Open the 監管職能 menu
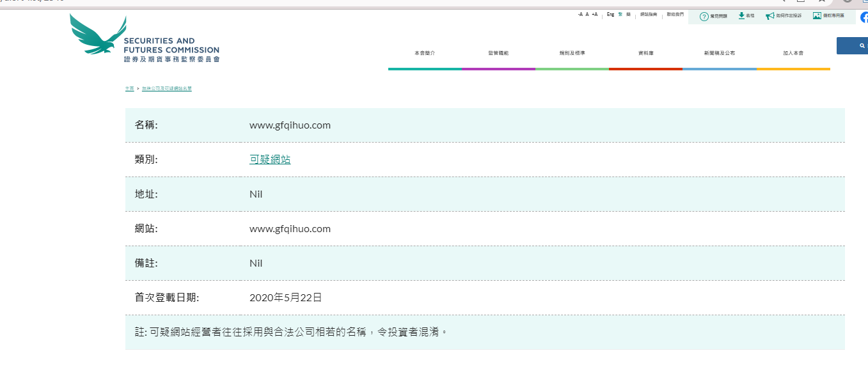The height and width of the screenshot is (369, 868). [x=498, y=53]
